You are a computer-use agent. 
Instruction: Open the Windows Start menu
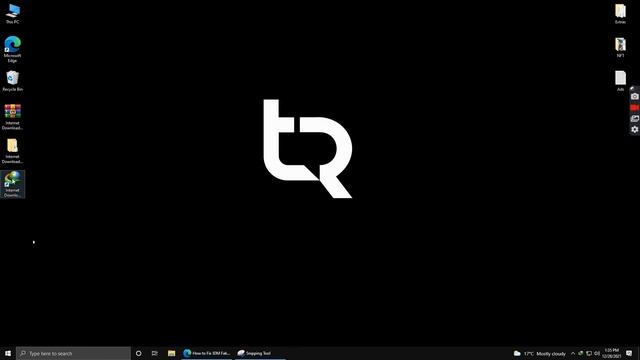point(8,353)
